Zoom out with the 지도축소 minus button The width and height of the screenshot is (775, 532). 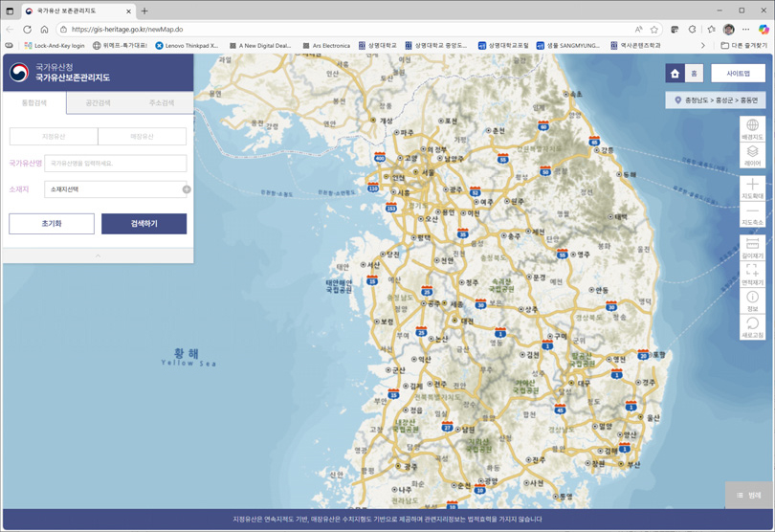coord(752,215)
